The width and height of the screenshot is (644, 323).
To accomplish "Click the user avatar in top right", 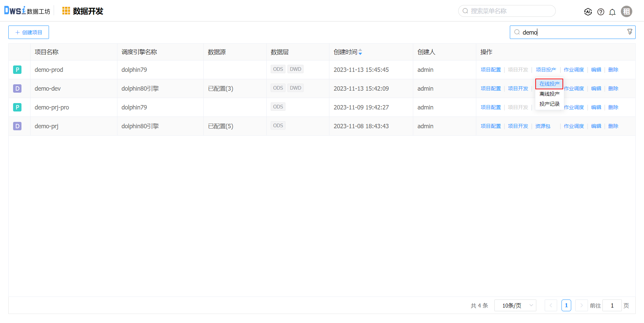I will (626, 11).
